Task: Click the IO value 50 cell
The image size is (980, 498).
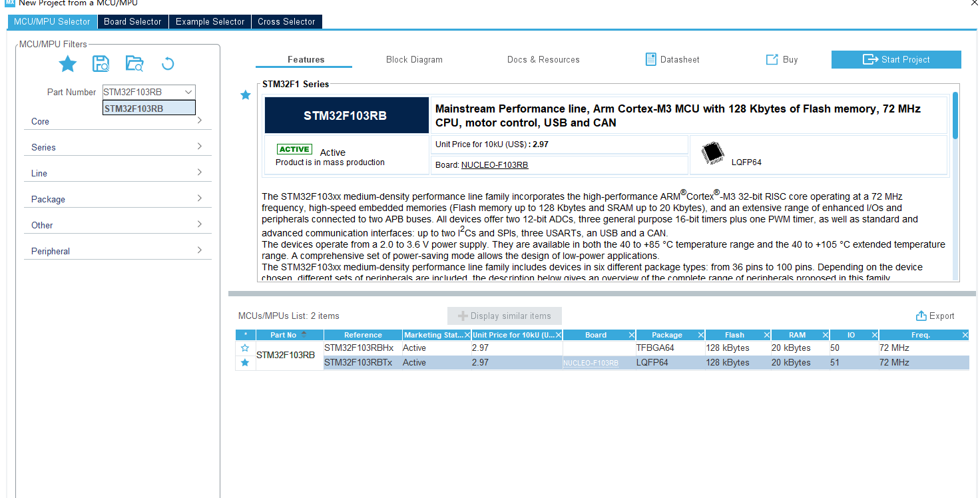Action: (854, 348)
